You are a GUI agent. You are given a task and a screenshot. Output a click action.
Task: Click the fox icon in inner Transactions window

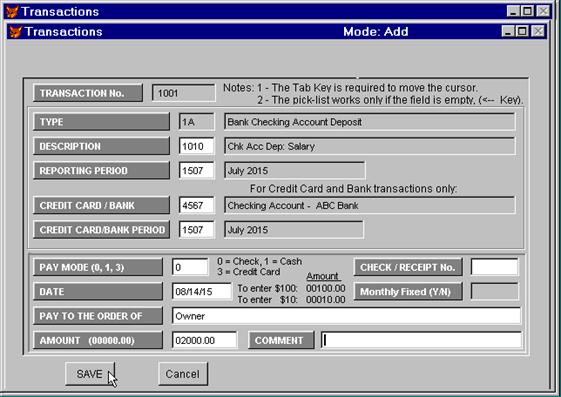click(x=15, y=31)
